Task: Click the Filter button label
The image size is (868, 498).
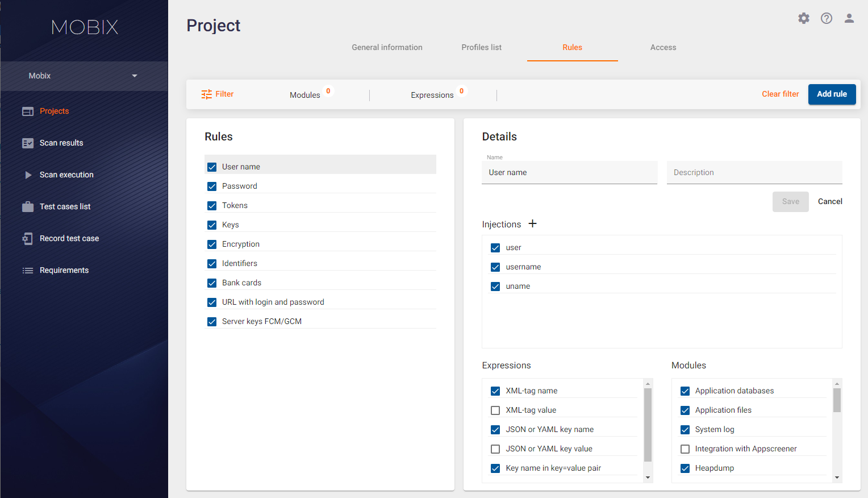Action: click(x=224, y=94)
